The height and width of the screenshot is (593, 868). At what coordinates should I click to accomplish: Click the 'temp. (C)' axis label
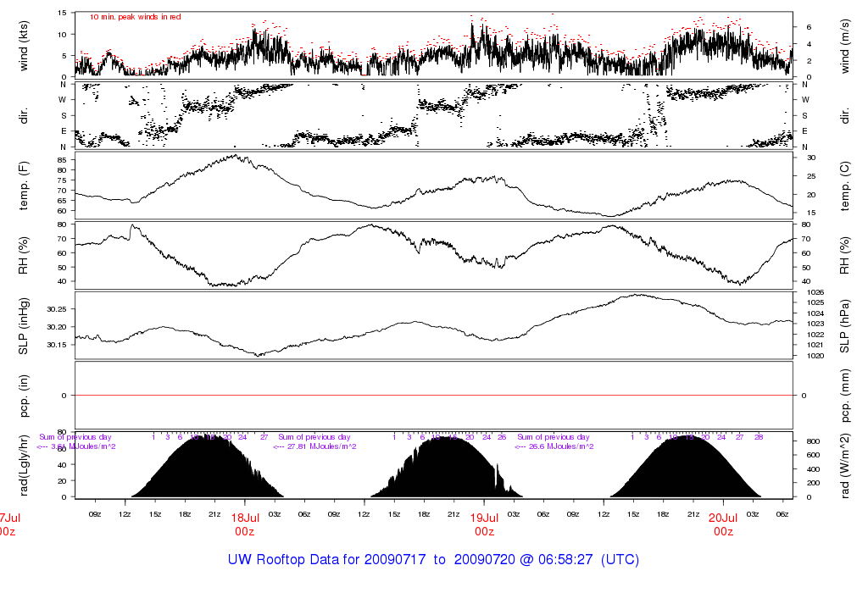click(844, 186)
